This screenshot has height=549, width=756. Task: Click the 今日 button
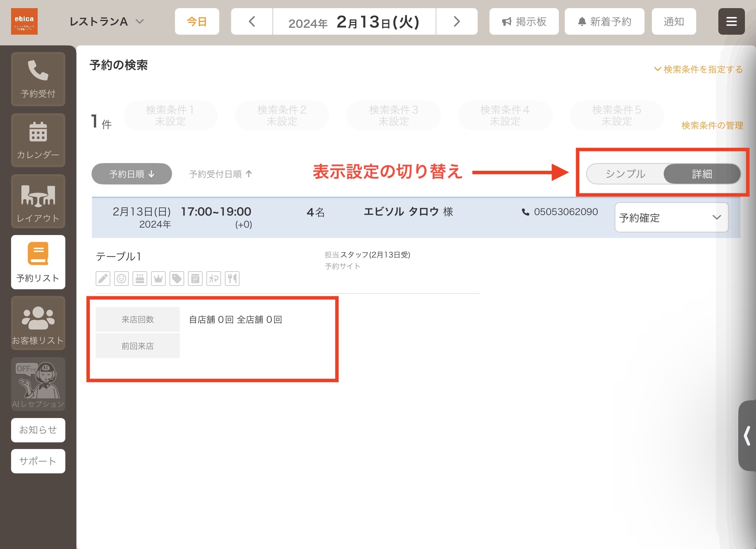click(197, 21)
